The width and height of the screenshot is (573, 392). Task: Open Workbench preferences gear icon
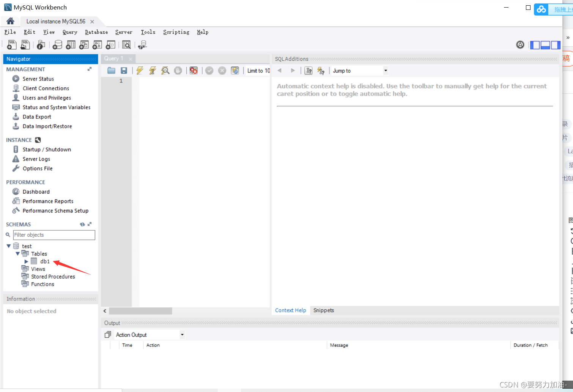(520, 45)
